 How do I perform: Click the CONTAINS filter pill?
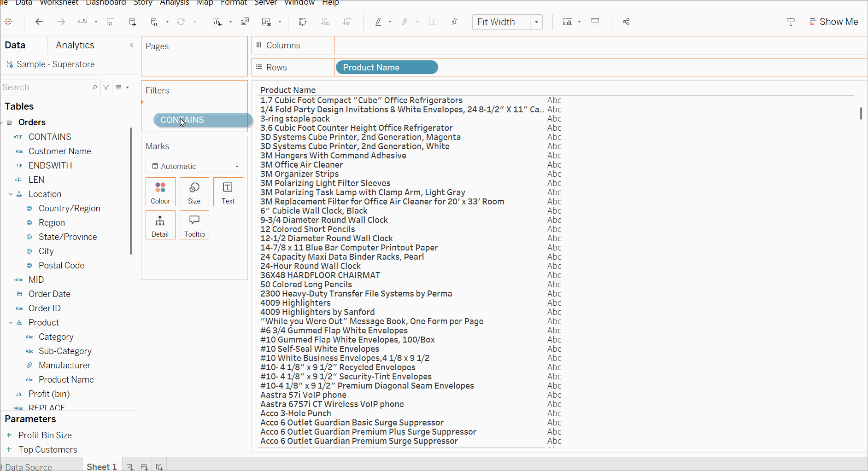coord(202,120)
